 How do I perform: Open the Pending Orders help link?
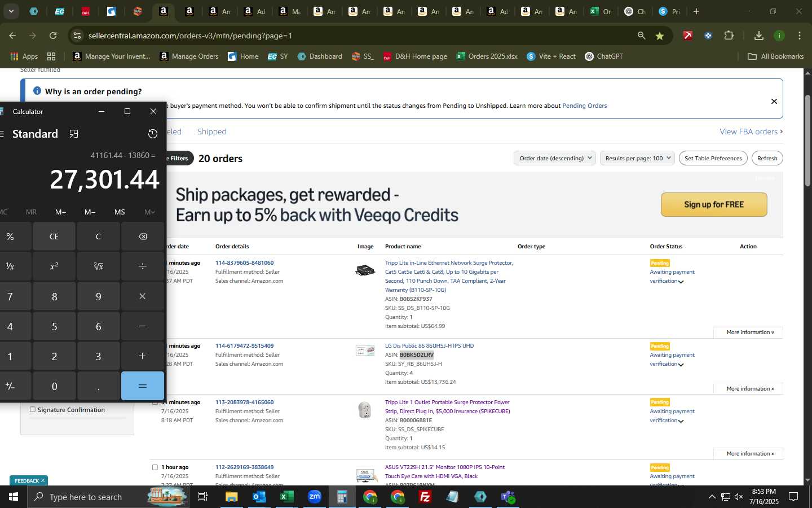tap(584, 106)
